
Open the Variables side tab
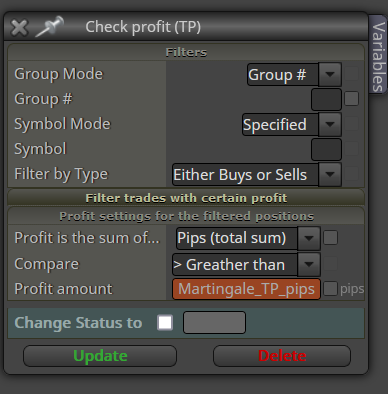(x=378, y=56)
